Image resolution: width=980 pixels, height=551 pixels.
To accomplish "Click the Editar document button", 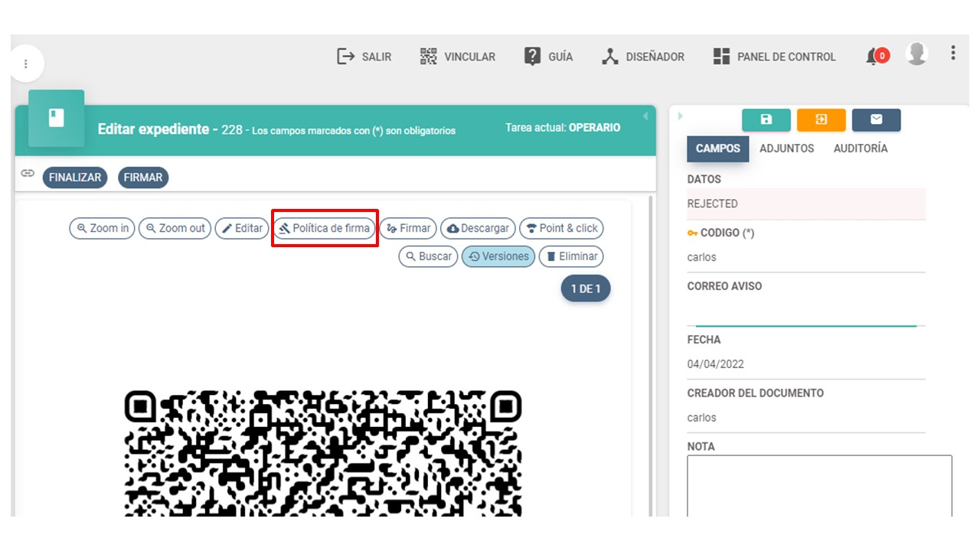I will [242, 228].
